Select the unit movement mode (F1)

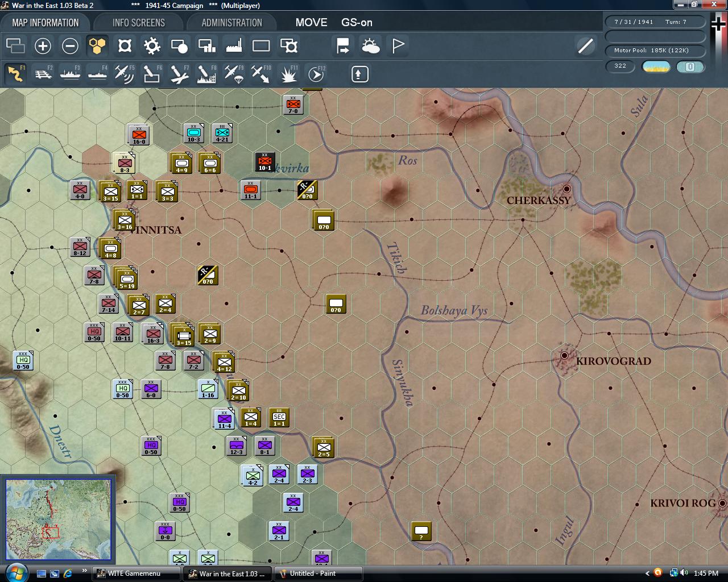(x=15, y=74)
